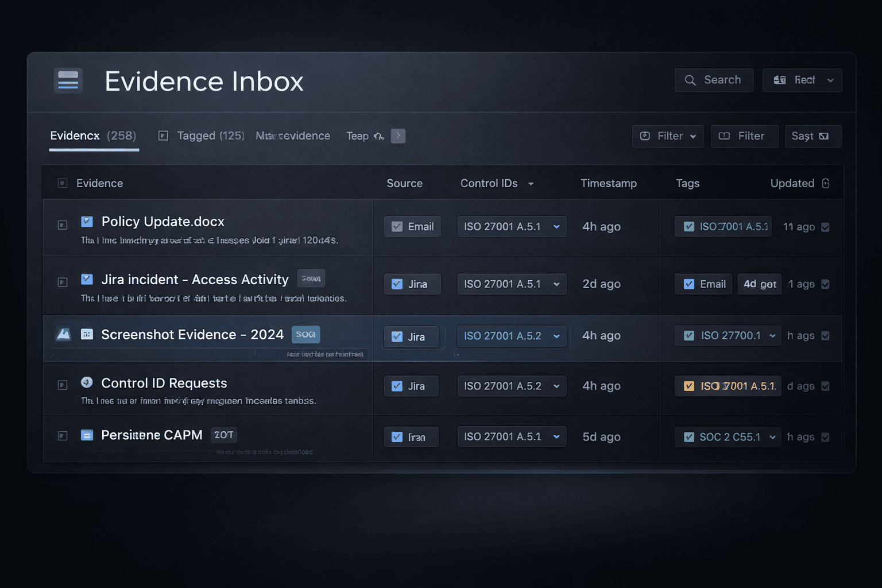This screenshot has height=588, width=882.
Task: Switch to the Evidence (258) tab
Action: (x=93, y=136)
